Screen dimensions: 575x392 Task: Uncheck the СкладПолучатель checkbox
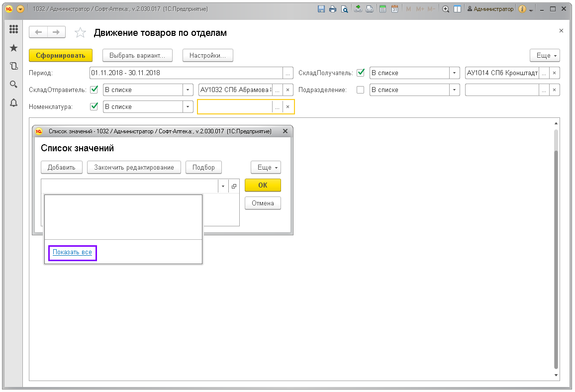361,73
